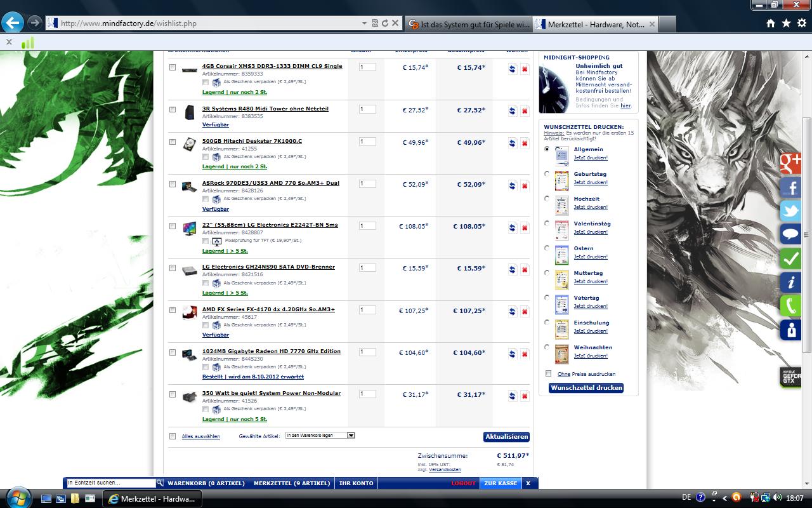
Task: Click blue arrows icon for ASRock 970DE3 row
Action: [x=513, y=185]
